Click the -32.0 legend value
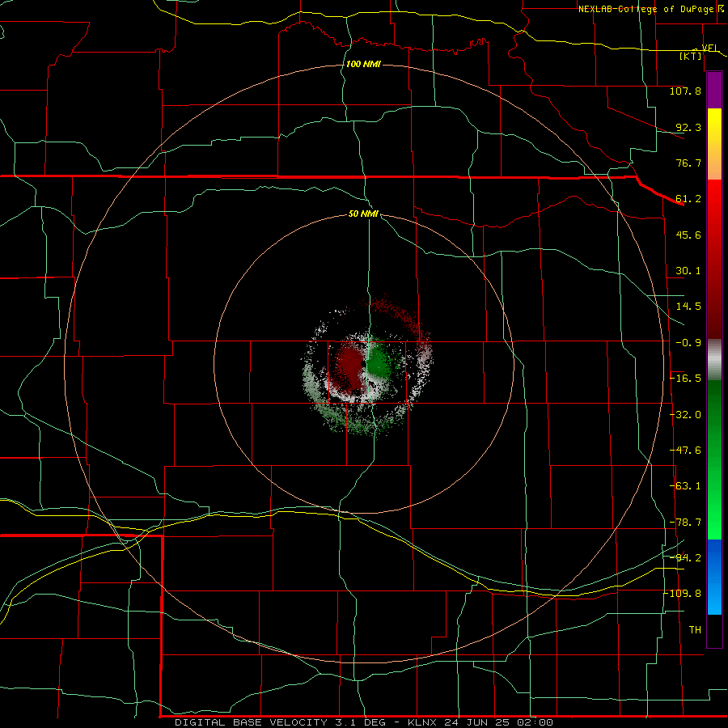Viewport: 728px width, 728px height. point(685,415)
